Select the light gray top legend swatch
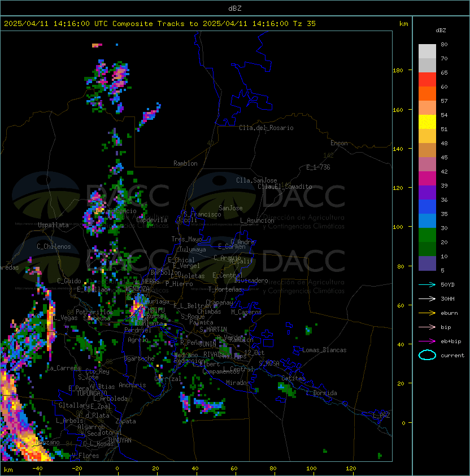This screenshot has width=470, height=476. [x=427, y=51]
